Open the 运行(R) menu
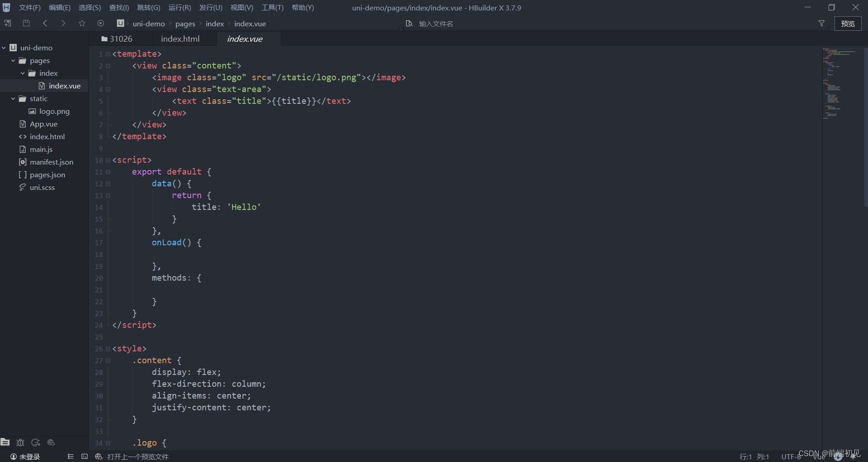The width and height of the screenshot is (868, 462). coord(179,8)
